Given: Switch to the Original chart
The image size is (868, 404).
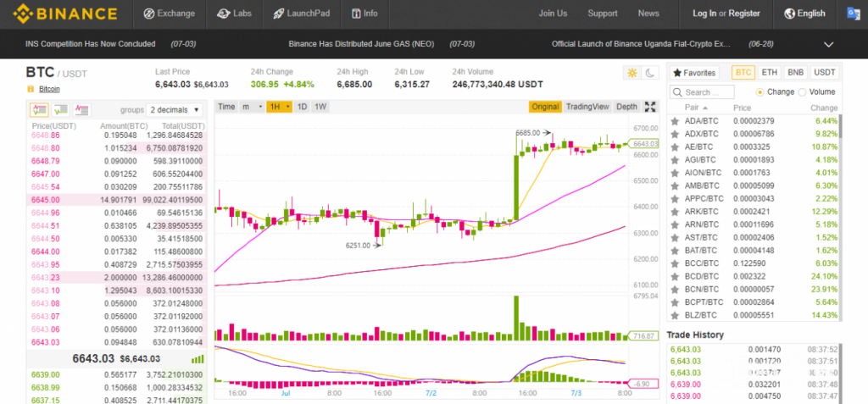Looking at the screenshot, I should click(x=545, y=107).
